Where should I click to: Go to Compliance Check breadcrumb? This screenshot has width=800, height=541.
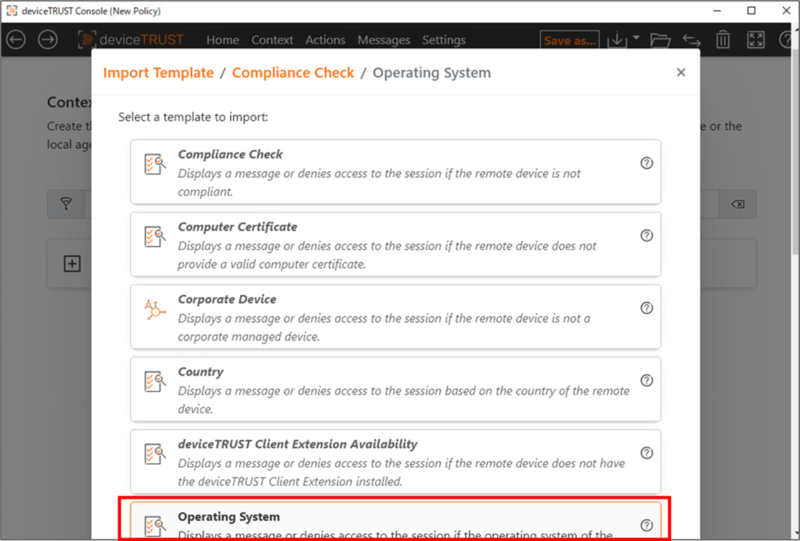(293, 73)
